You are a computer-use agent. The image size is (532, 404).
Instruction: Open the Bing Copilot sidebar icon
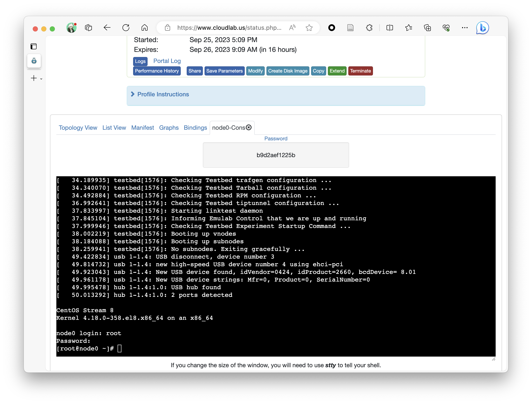482,28
